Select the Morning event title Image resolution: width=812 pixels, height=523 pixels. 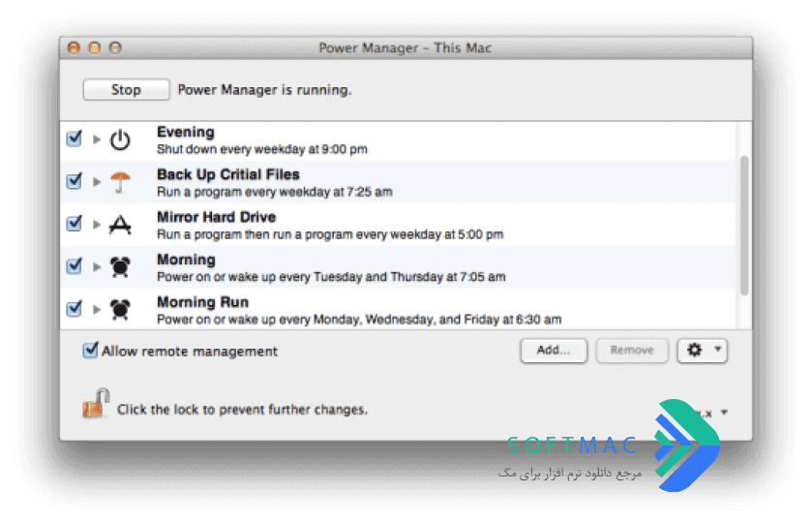[187, 260]
